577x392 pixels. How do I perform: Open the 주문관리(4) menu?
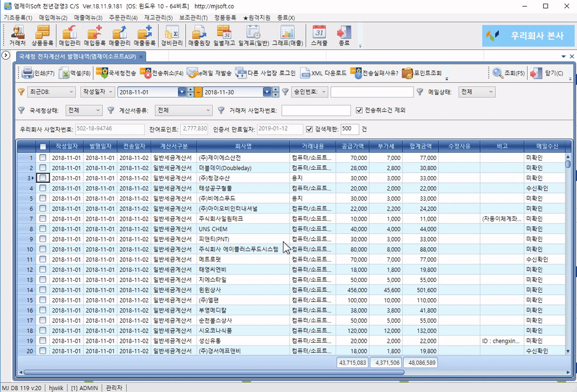pyautogui.click(x=123, y=17)
